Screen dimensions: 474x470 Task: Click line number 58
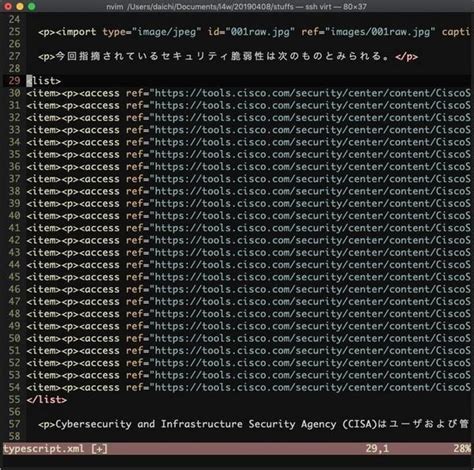(14, 436)
